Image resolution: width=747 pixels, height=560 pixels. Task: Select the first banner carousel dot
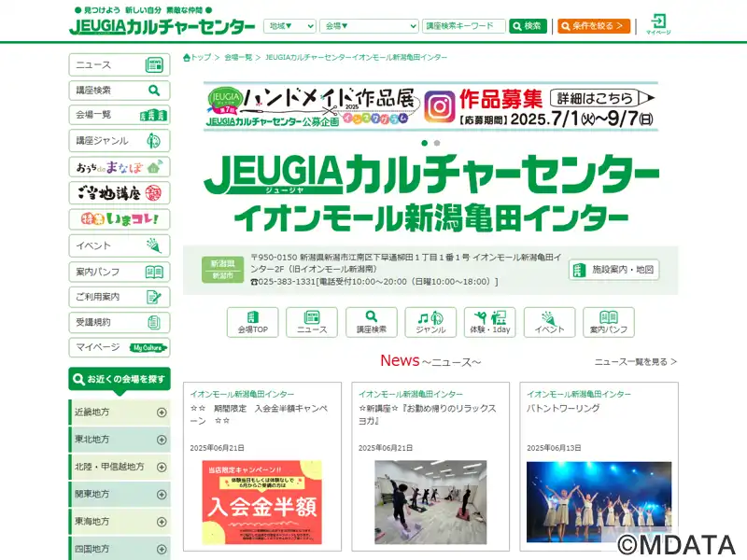coord(425,143)
